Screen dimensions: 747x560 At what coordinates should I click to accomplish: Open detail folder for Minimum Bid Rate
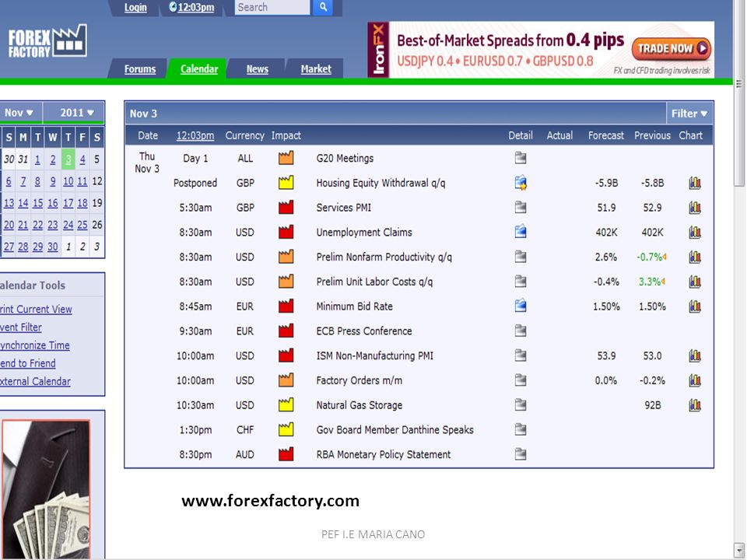pos(521,306)
